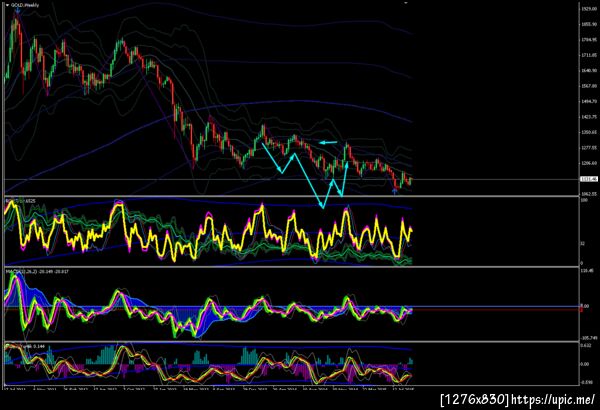Open the GOLD Weekly chart title dropdown arrow
The image size is (600, 410).
click(7, 5)
